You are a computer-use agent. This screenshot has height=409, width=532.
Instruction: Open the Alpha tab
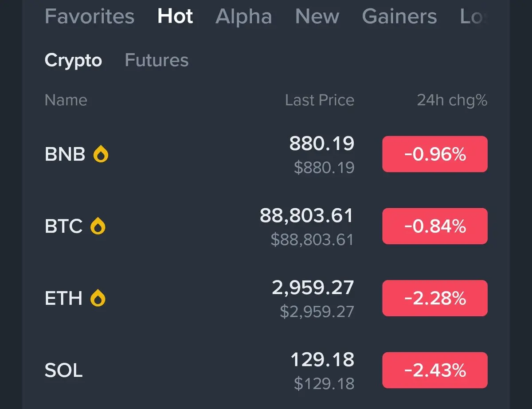click(244, 17)
